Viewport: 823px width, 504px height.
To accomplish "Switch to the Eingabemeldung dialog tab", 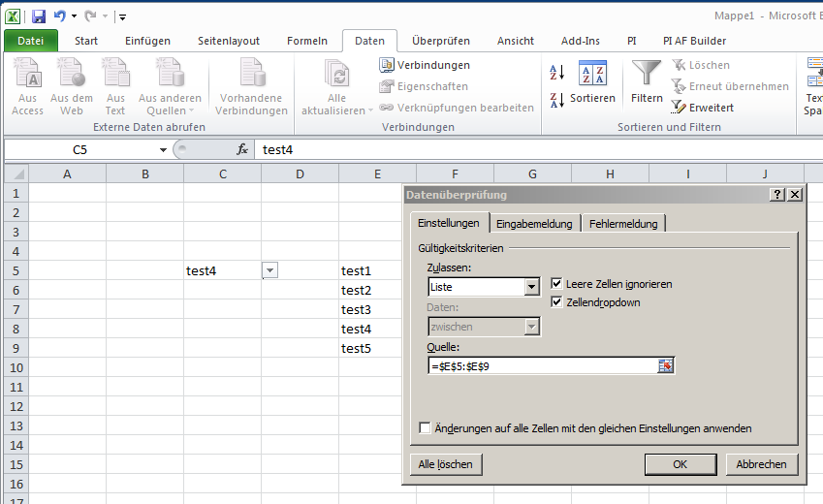I will point(534,224).
